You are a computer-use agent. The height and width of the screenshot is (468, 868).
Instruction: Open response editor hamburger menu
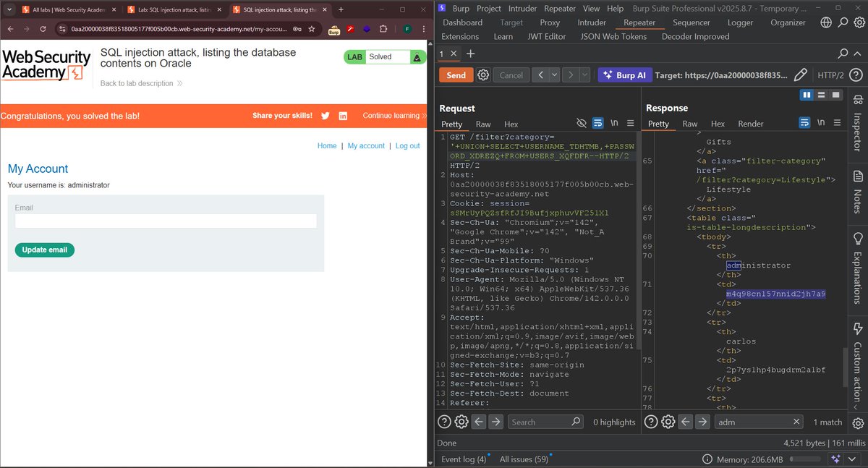click(837, 123)
